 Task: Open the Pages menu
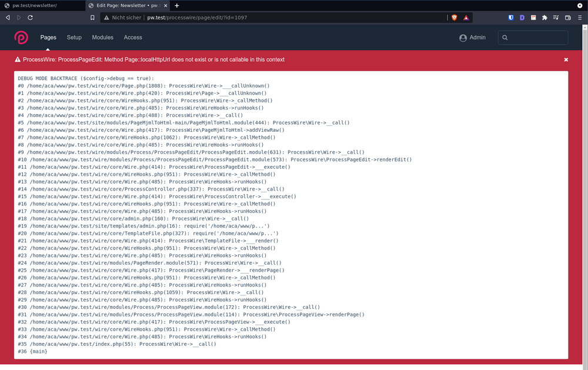point(48,38)
